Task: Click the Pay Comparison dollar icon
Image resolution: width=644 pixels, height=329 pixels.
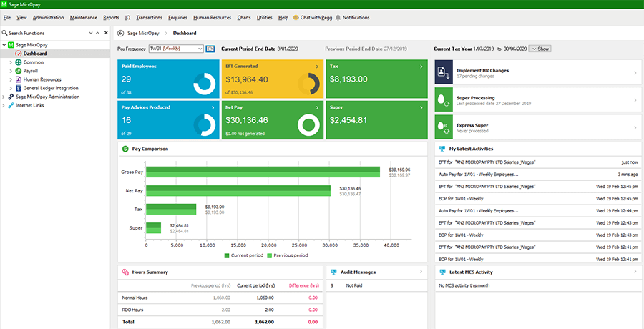Action: (125, 149)
